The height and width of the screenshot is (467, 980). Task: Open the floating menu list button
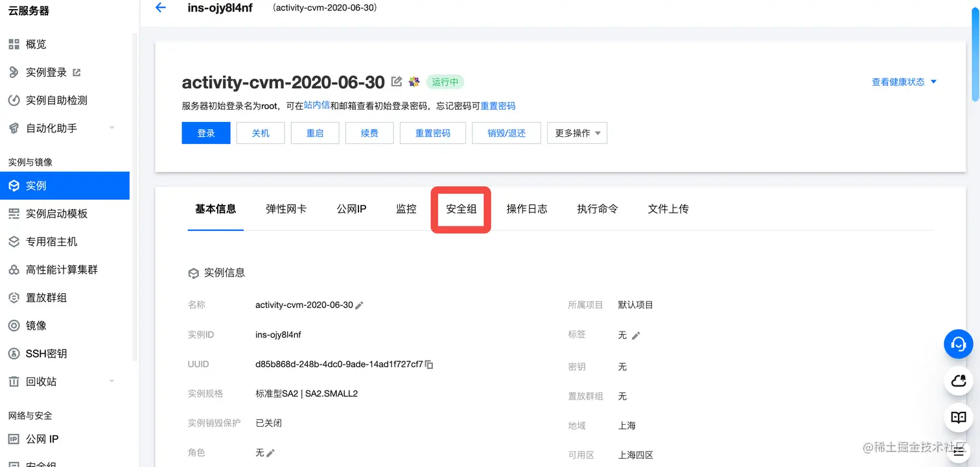click(x=959, y=453)
